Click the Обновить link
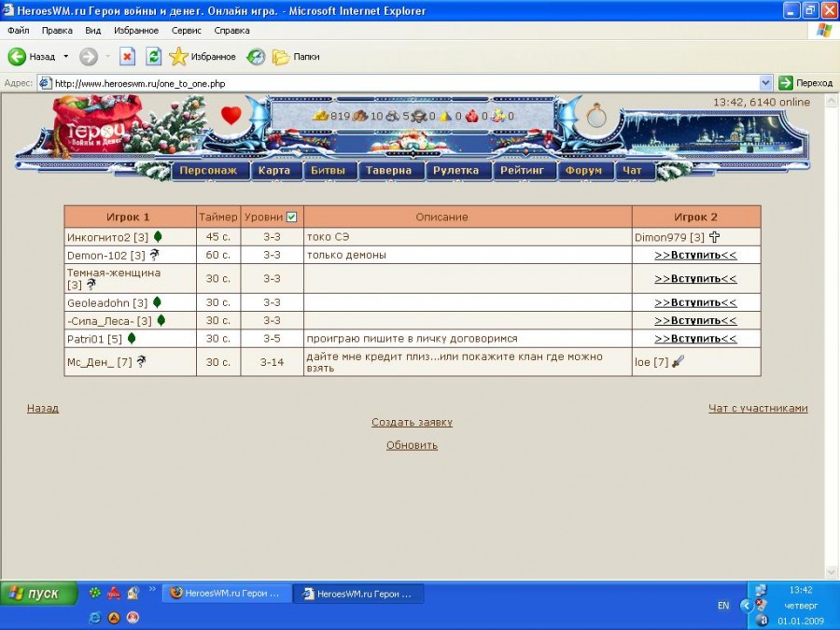840x630 pixels. 412,445
